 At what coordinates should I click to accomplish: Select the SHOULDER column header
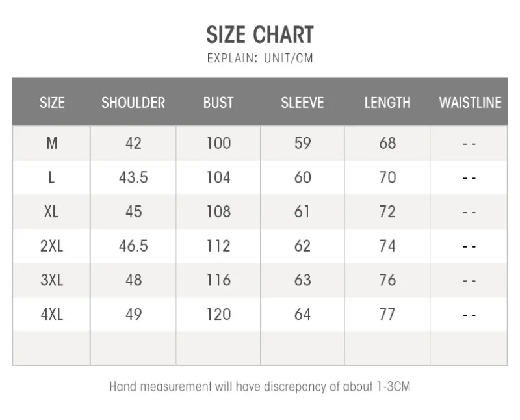click(133, 103)
